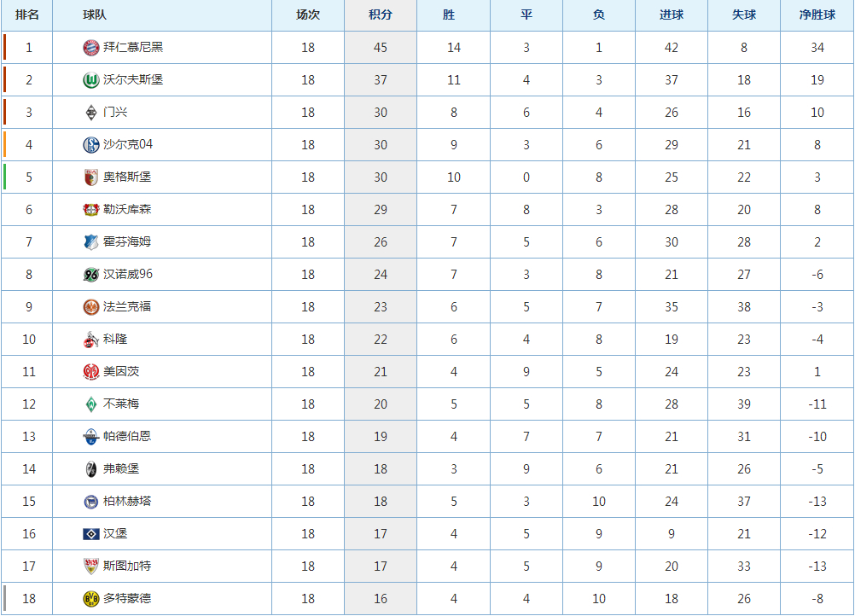This screenshot has height=616, width=855.
Task: Click the Wolfsburg green W logo
Action: [x=91, y=80]
